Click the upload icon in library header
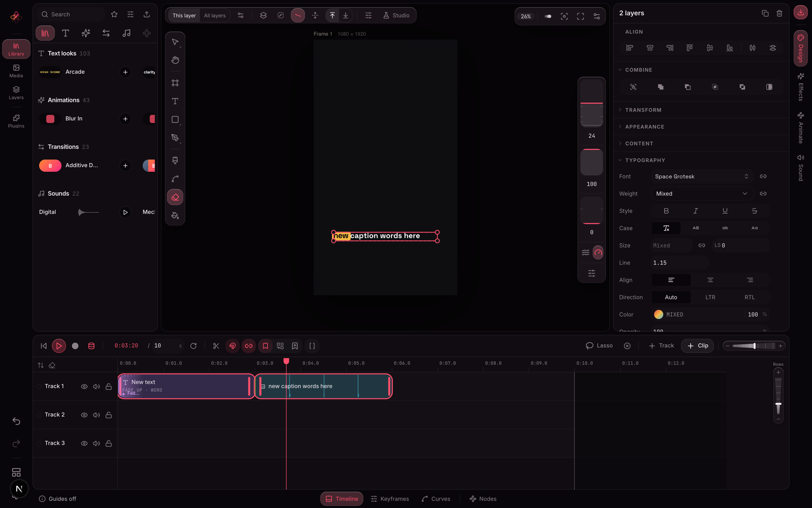This screenshot has width=812, height=508. tap(147, 14)
